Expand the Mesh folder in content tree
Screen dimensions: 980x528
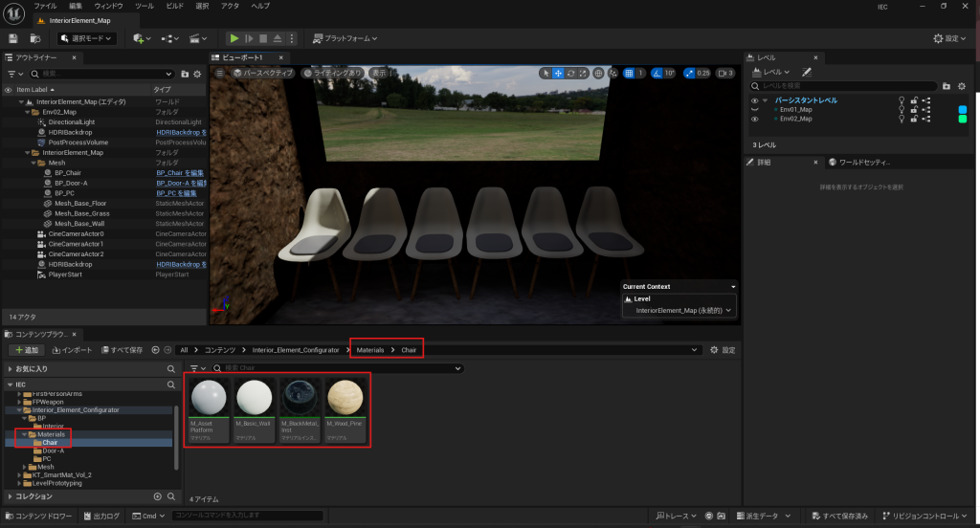click(x=25, y=467)
